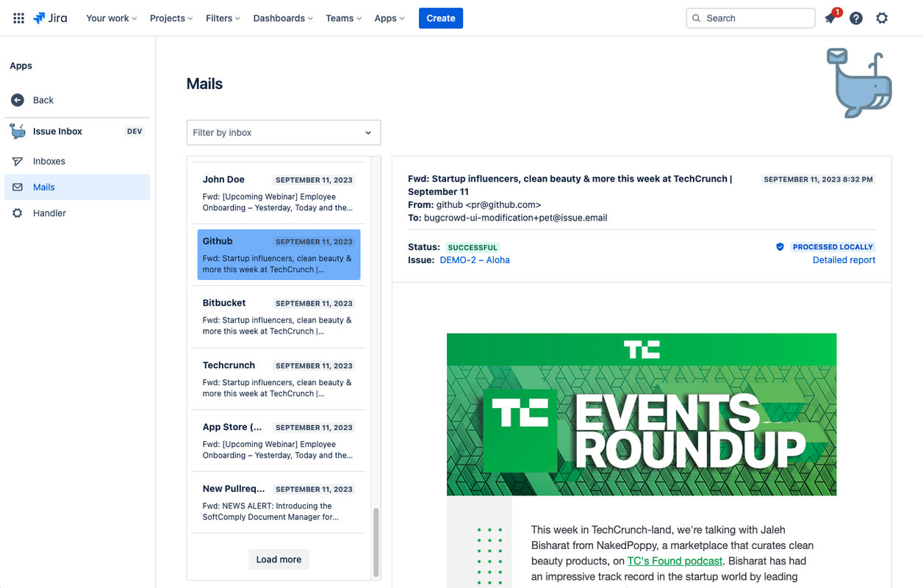This screenshot has height=588, width=923.
Task: Open the App Store mail item
Action: coord(279,440)
